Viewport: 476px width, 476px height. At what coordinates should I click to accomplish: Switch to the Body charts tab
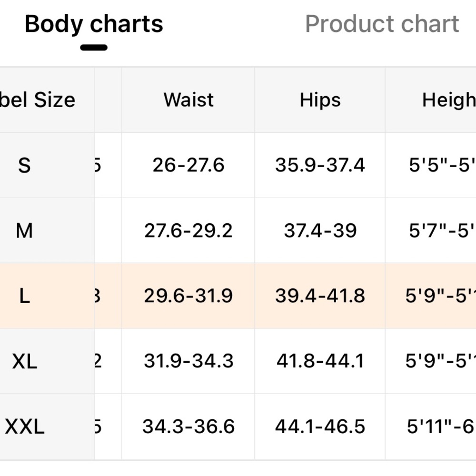pyautogui.click(x=94, y=24)
